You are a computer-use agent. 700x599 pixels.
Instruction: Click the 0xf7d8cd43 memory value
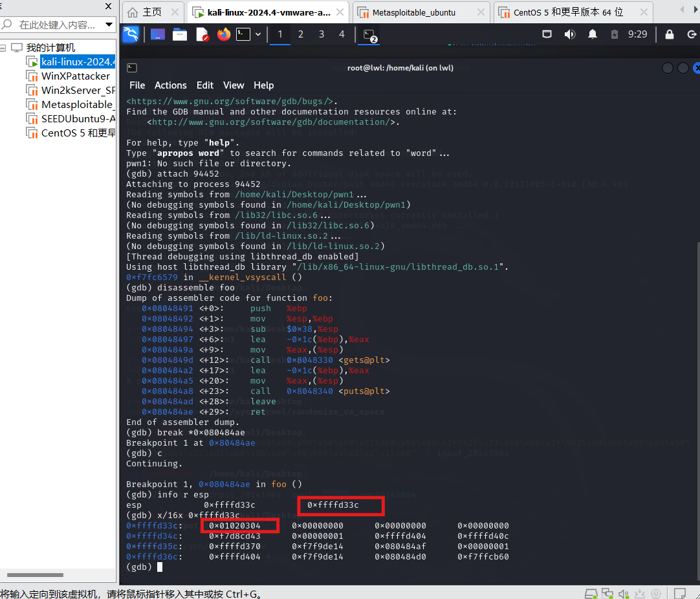[235, 536]
